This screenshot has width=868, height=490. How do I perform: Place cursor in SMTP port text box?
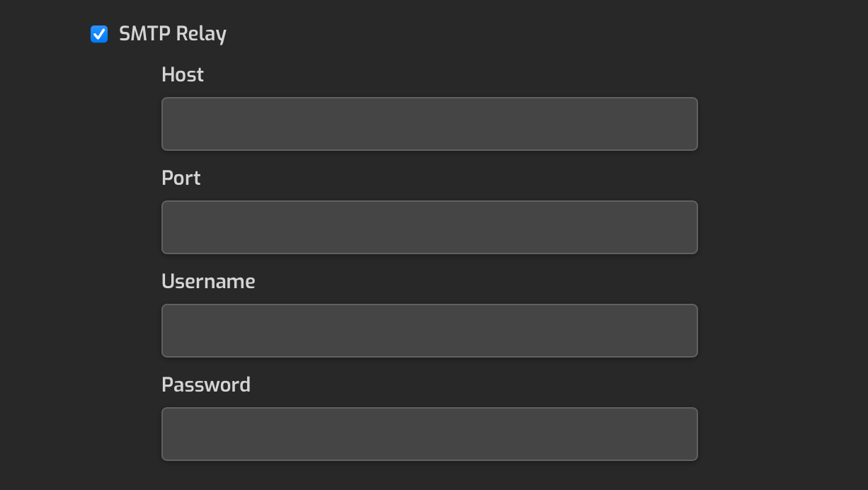click(430, 227)
